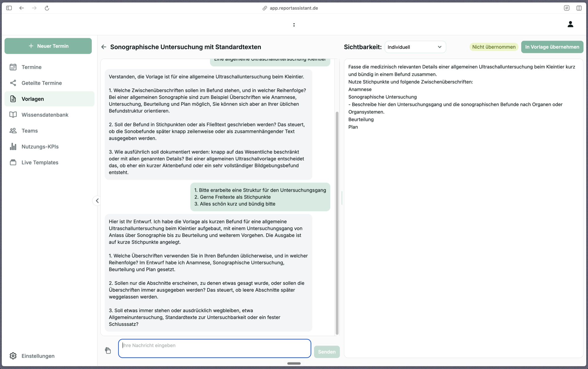
Task: Click the book icon beside Wissensdatenbank
Action: [13, 115]
